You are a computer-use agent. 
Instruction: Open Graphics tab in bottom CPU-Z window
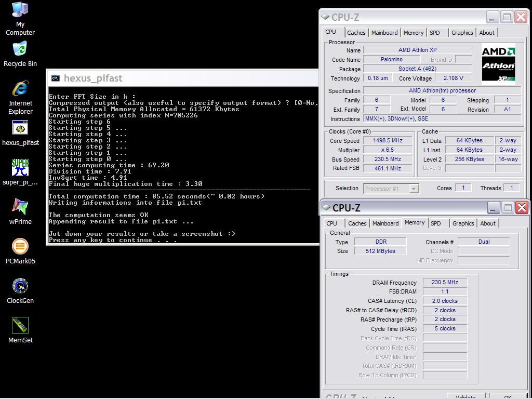(x=463, y=223)
